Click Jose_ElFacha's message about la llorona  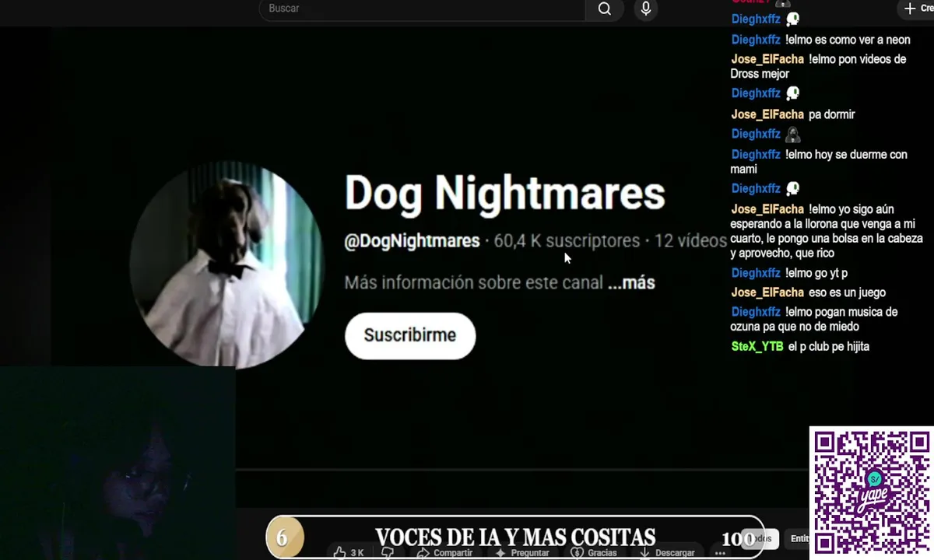(x=827, y=231)
